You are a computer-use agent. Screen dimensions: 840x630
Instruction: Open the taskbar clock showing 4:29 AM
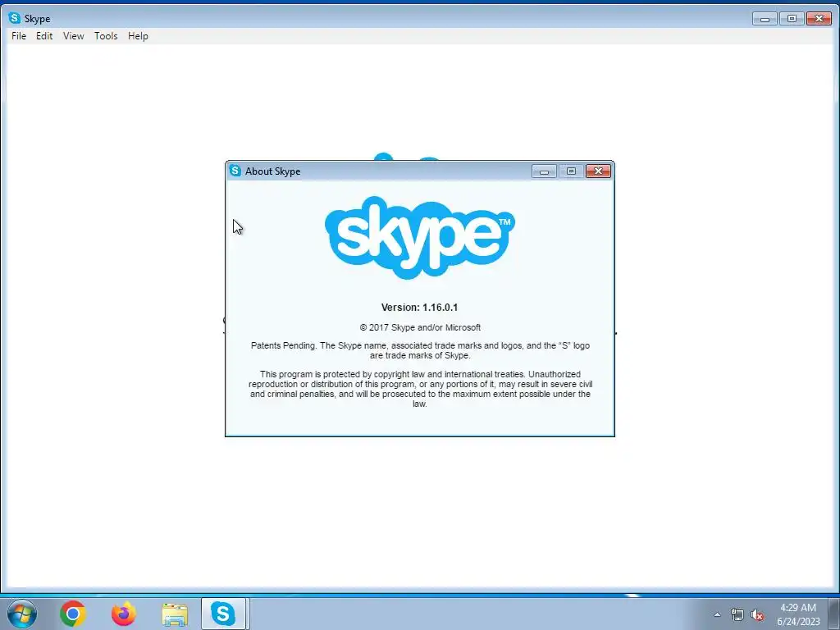798,614
